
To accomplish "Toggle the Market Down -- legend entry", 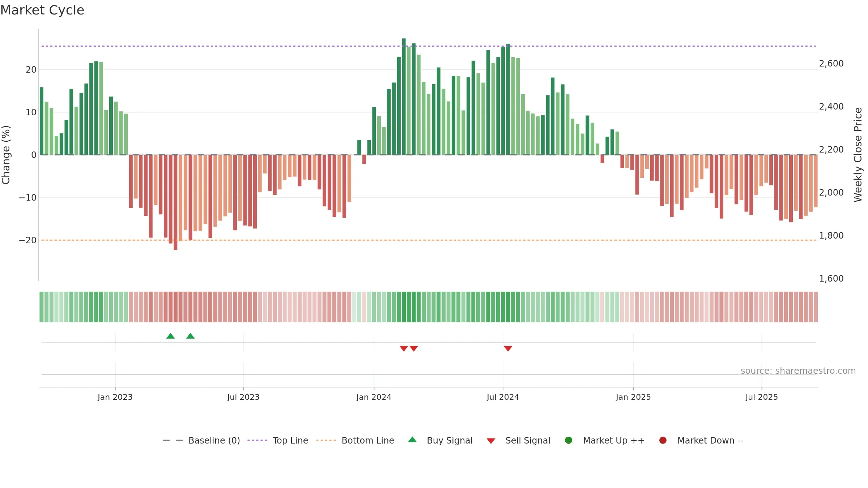I will 701,440.
